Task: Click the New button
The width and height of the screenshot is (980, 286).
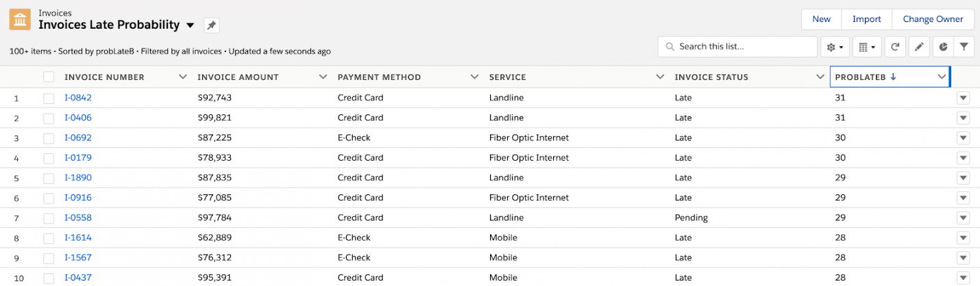Action: pos(821,19)
